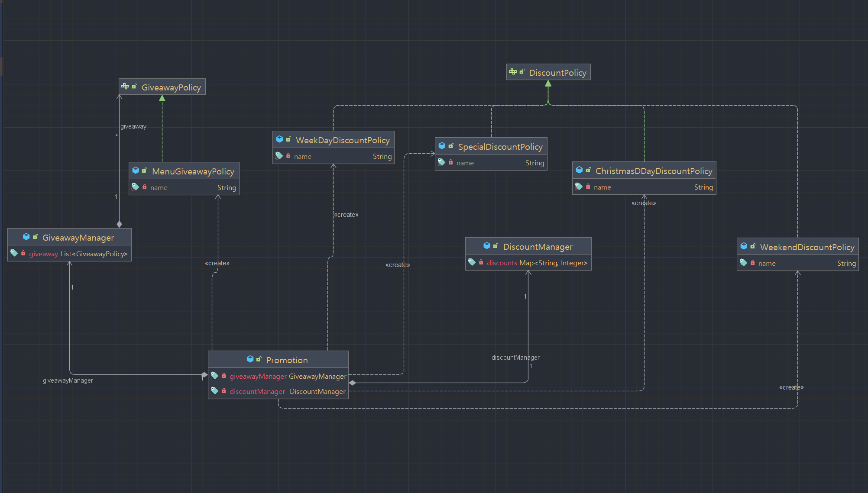Click the GiveawayManager class icon

coord(26,237)
